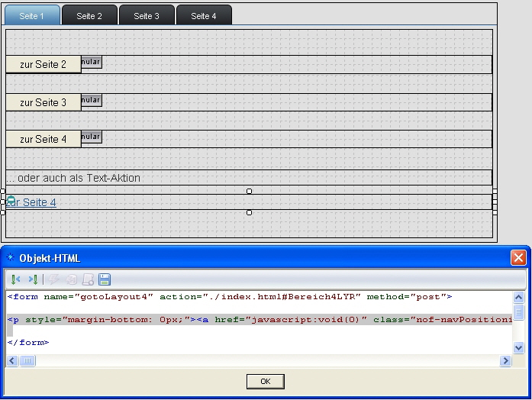The height and width of the screenshot is (400, 532).
Task: Click the teal action marker on the link
Action: point(10,201)
